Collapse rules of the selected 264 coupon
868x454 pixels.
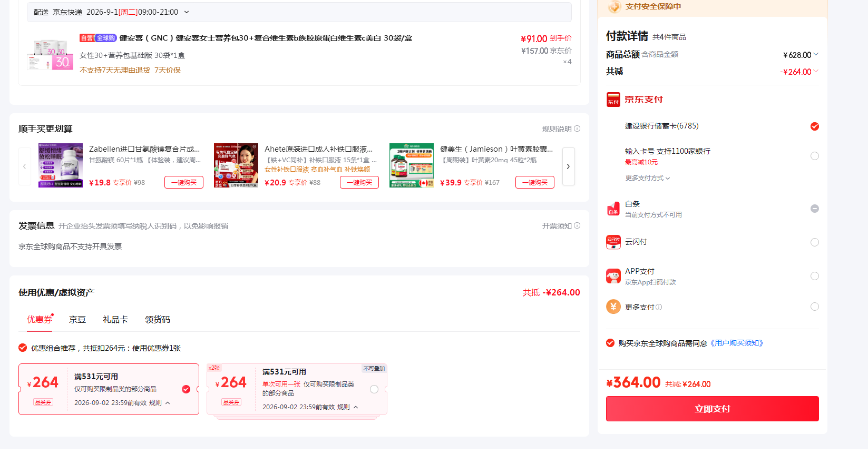click(x=168, y=403)
